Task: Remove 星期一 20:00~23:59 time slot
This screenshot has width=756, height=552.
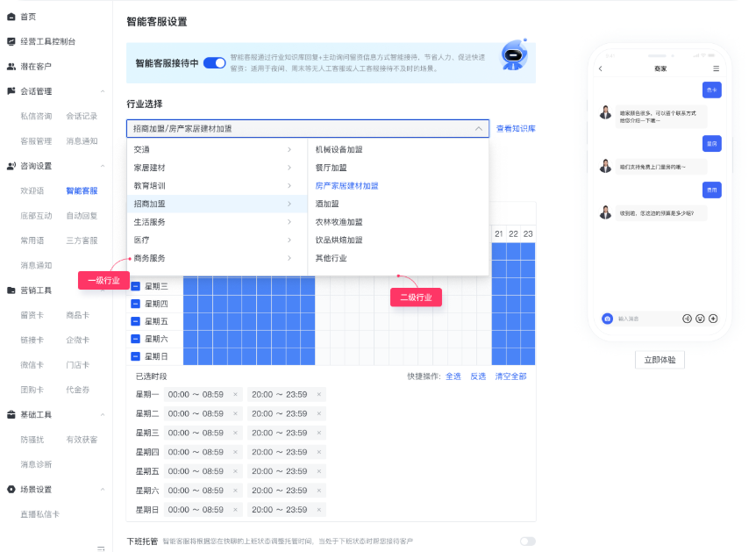Action: coord(318,395)
